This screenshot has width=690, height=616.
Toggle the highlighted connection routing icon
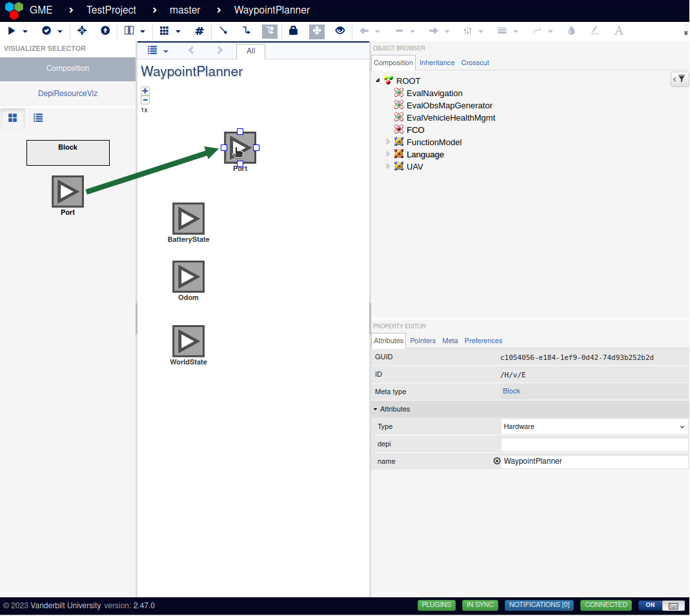pyautogui.click(x=270, y=31)
